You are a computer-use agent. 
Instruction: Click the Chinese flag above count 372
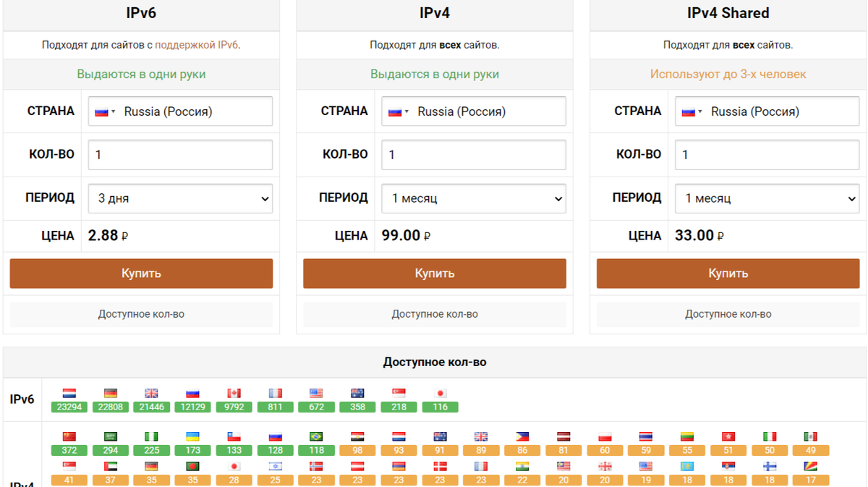69,437
